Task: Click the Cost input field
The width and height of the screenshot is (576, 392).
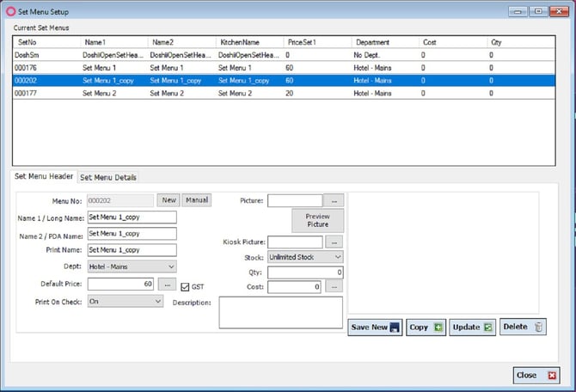Action: [294, 287]
